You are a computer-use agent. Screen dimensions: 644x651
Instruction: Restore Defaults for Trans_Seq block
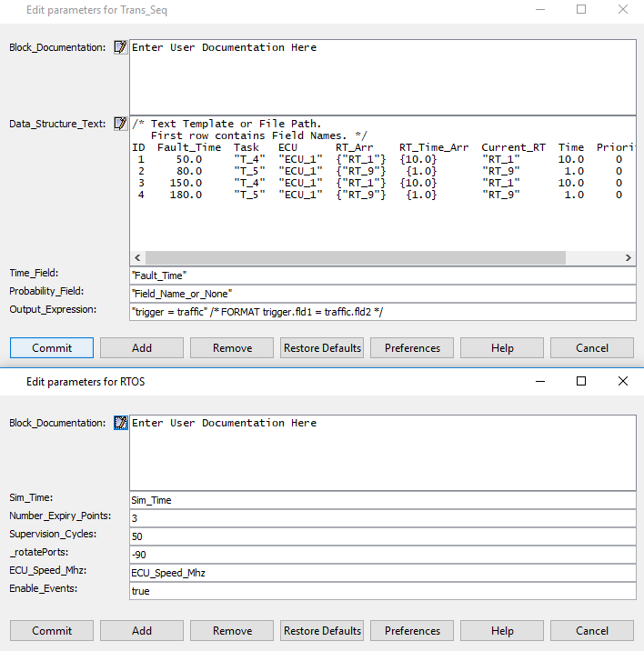[x=322, y=348]
